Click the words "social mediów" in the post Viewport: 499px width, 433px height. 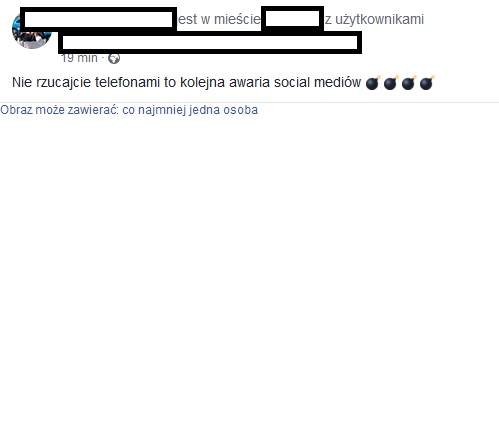coord(317,82)
